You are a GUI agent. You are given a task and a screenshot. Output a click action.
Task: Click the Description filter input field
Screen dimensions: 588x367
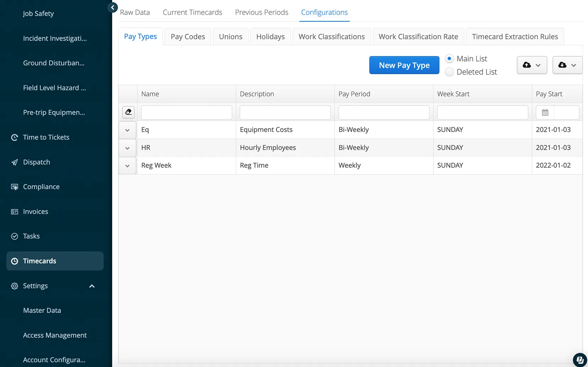click(285, 112)
